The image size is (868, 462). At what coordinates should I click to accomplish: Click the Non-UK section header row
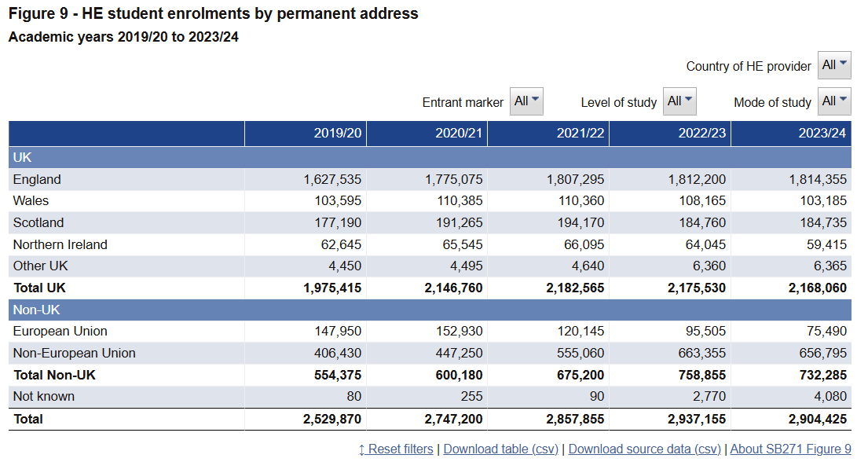click(430, 310)
